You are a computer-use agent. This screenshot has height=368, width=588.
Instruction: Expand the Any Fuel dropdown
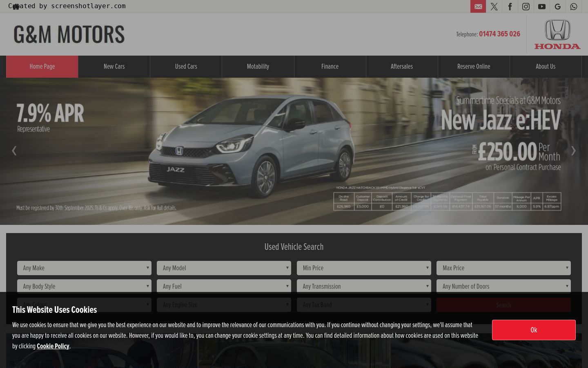coord(224,286)
